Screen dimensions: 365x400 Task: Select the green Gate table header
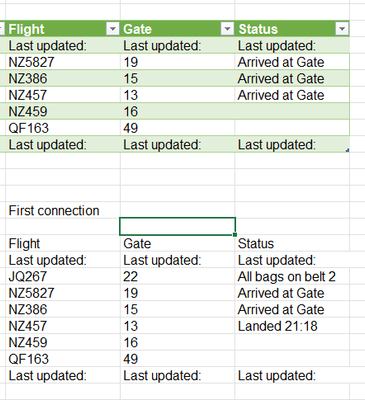tap(177, 29)
